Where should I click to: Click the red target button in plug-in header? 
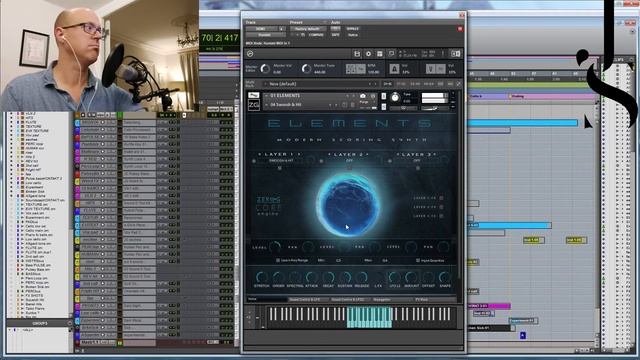tap(460, 29)
